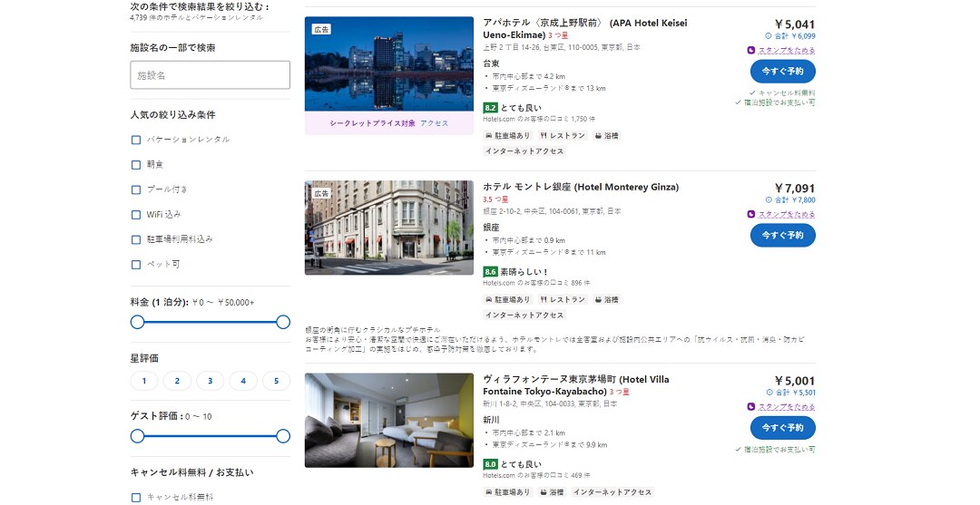The height and width of the screenshot is (505, 980).
Task: Click the レストラン tag for APA Hotel
Action: coord(563,135)
